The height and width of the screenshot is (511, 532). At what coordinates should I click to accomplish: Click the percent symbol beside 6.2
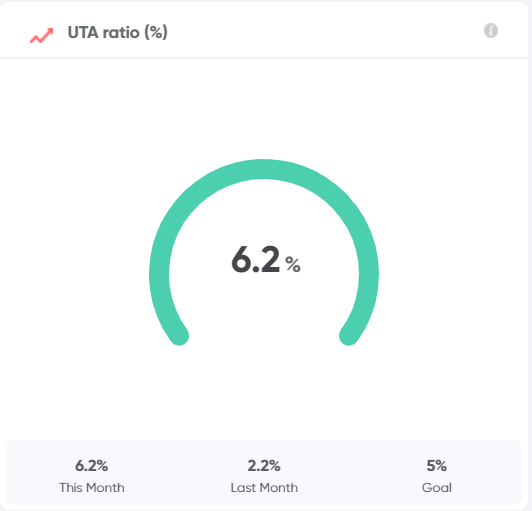(292, 264)
